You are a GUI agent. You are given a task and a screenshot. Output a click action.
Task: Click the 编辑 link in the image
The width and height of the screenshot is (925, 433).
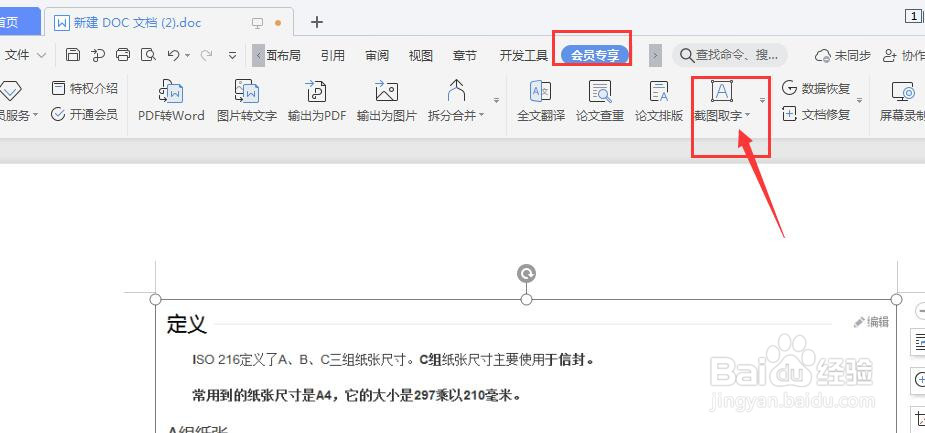point(871,322)
